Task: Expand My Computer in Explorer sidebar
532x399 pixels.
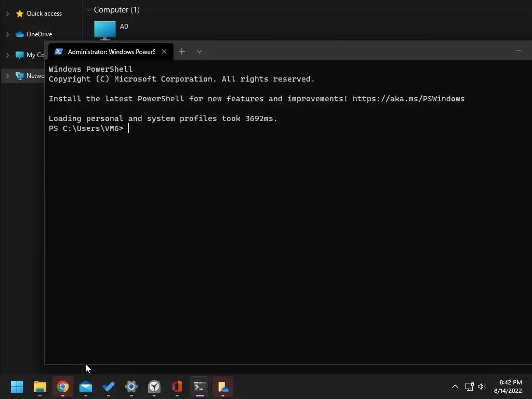Action: tap(7, 55)
